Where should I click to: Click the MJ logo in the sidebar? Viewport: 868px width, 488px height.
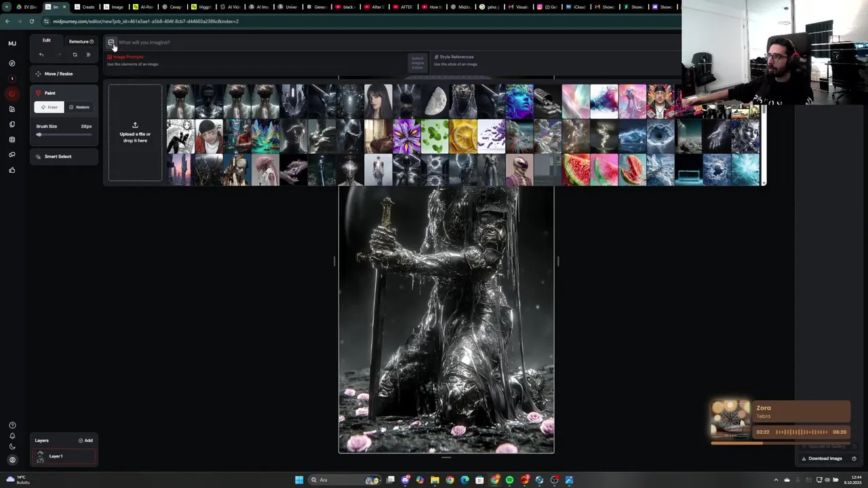point(12,43)
